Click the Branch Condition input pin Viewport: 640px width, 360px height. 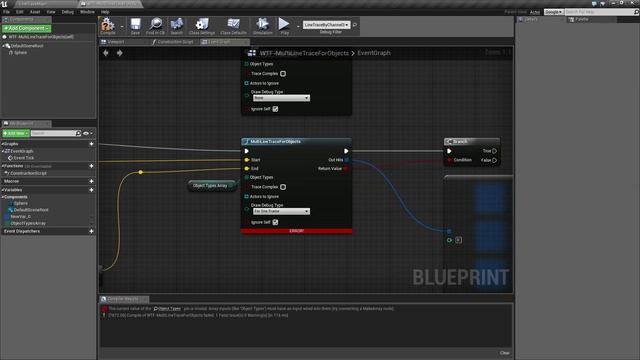click(x=449, y=160)
